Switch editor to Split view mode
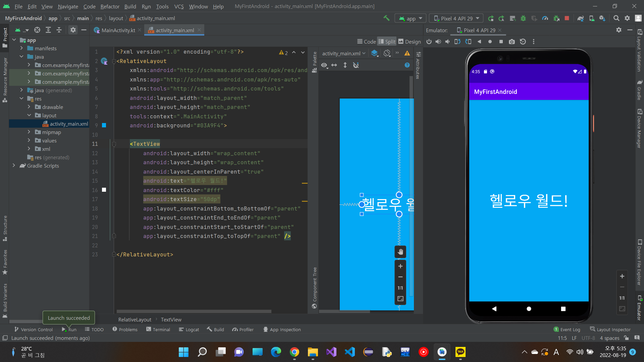 [387, 42]
